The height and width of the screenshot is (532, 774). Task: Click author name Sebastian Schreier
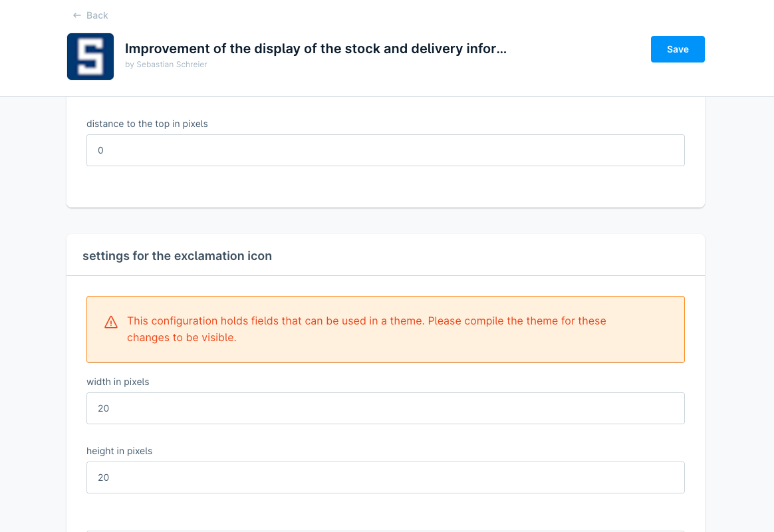pos(172,65)
